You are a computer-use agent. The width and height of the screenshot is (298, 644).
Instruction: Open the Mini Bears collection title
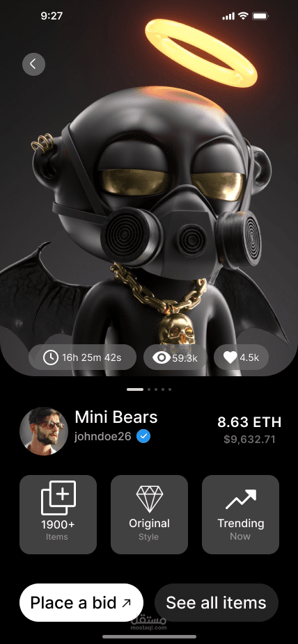click(116, 417)
